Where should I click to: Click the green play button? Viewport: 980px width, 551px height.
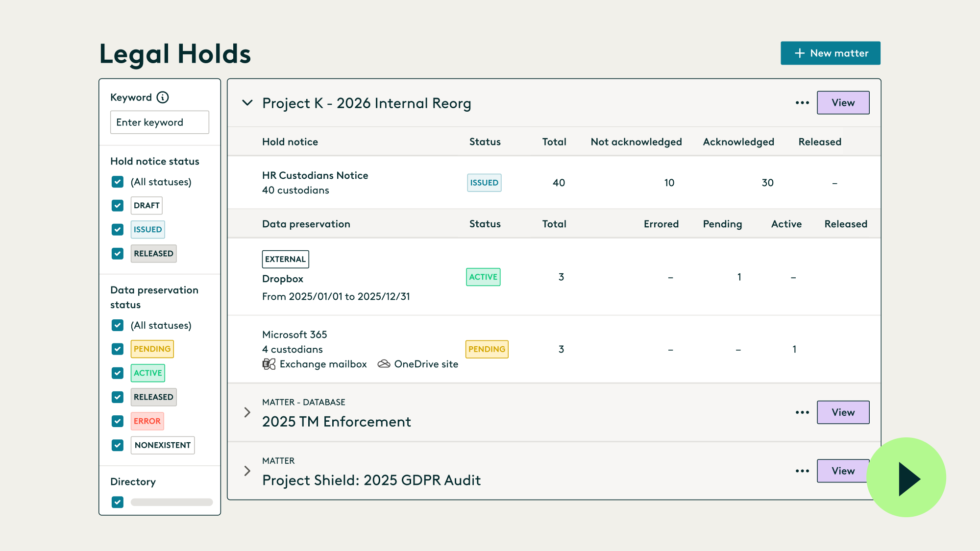point(906,478)
